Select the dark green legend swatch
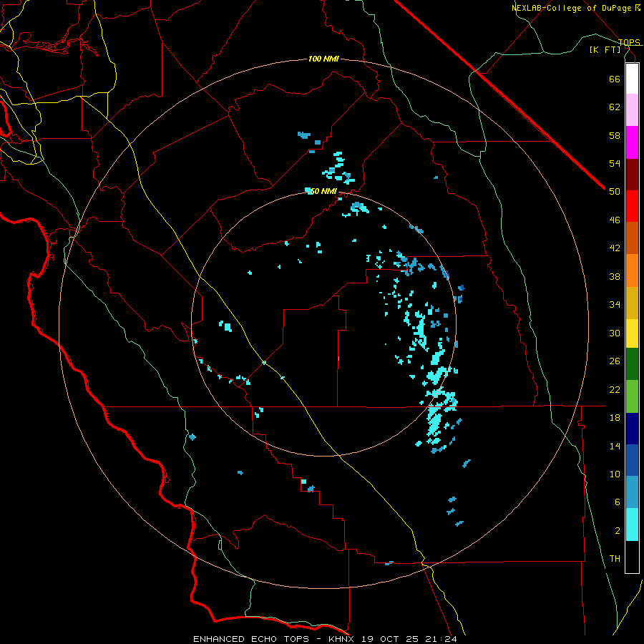This screenshot has width=644, height=644. click(x=632, y=364)
